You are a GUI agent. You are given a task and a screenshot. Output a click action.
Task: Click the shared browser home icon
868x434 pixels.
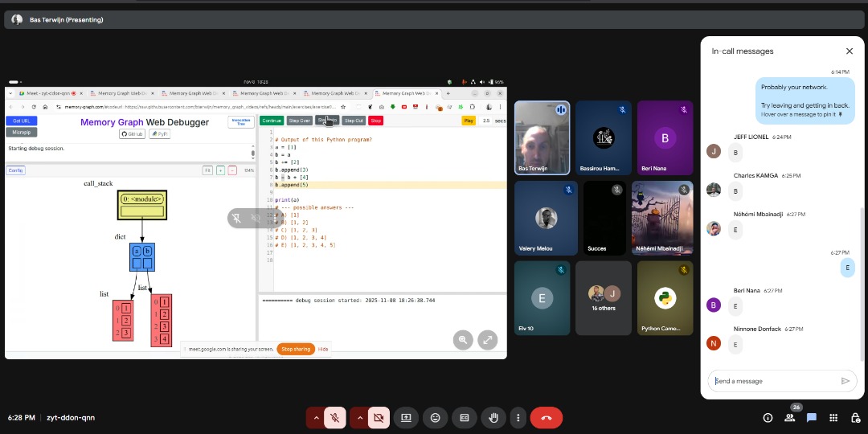tap(45, 107)
